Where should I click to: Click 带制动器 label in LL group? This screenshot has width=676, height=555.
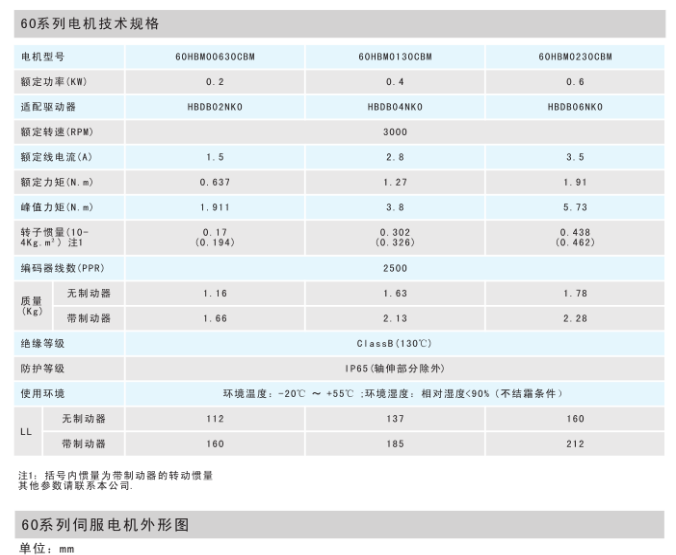coord(84,444)
